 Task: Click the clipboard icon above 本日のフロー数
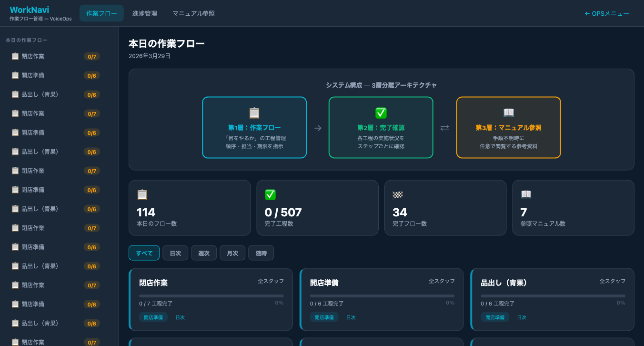[x=141, y=194]
